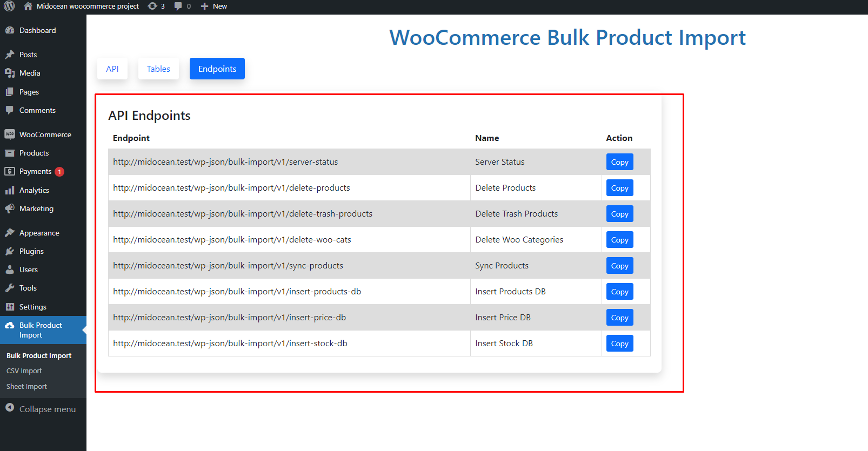Open the Plugins menu
Image resolution: width=868 pixels, height=451 pixels.
point(31,251)
